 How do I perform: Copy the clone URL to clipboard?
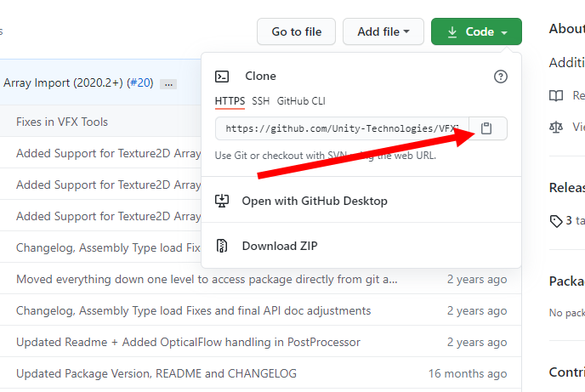[486, 128]
